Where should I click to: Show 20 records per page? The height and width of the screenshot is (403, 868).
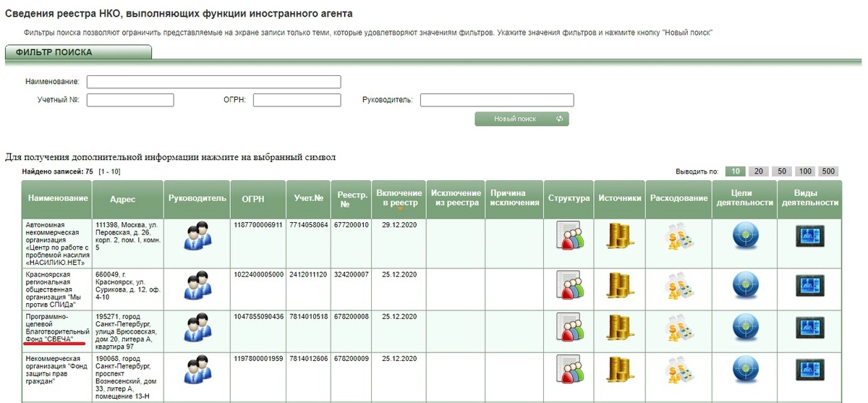tap(758, 171)
